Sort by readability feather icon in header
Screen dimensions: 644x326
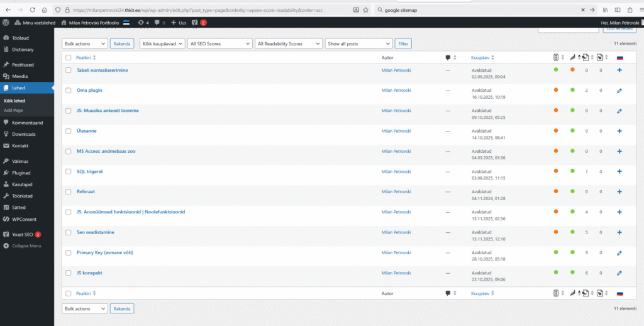click(572, 57)
